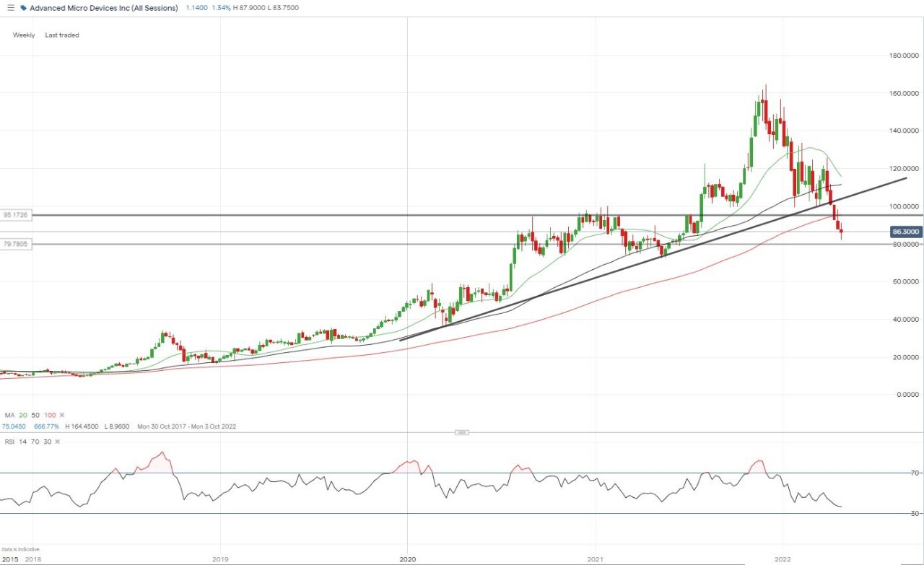This screenshot has width=924, height=565.
Task: Open the hamburger menu beside the chart title
Action: (x=10, y=8)
